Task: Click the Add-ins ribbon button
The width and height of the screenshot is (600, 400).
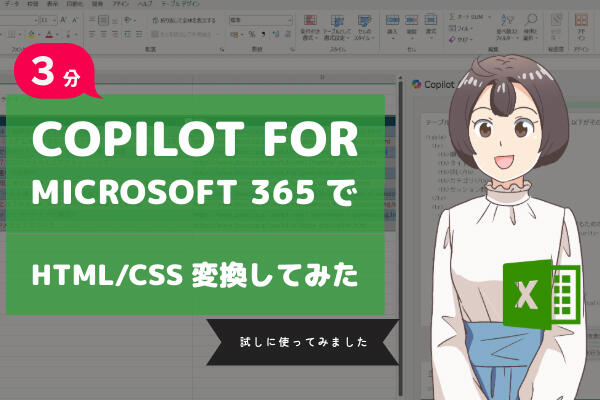Action: [x=581, y=28]
